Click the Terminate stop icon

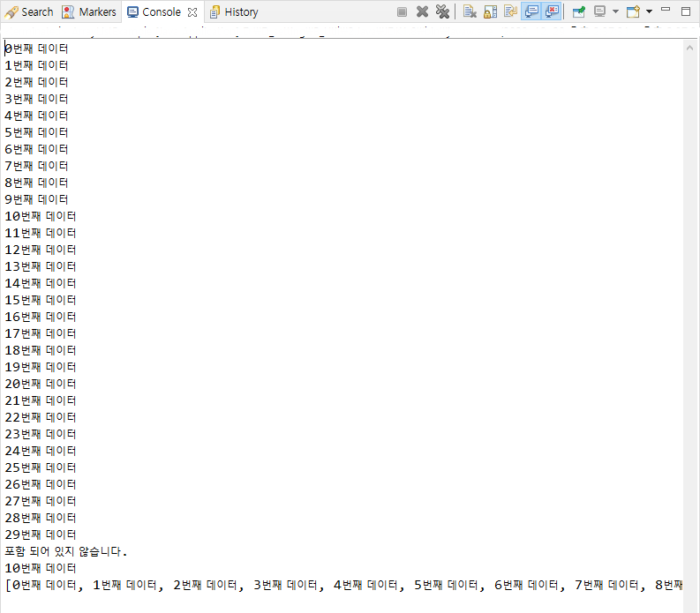402,12
